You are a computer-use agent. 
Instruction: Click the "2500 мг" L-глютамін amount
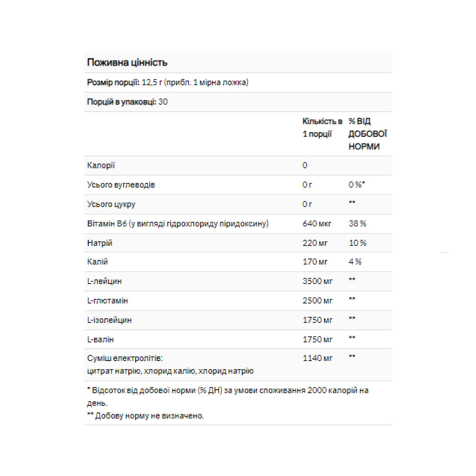[x=317, y=301]
